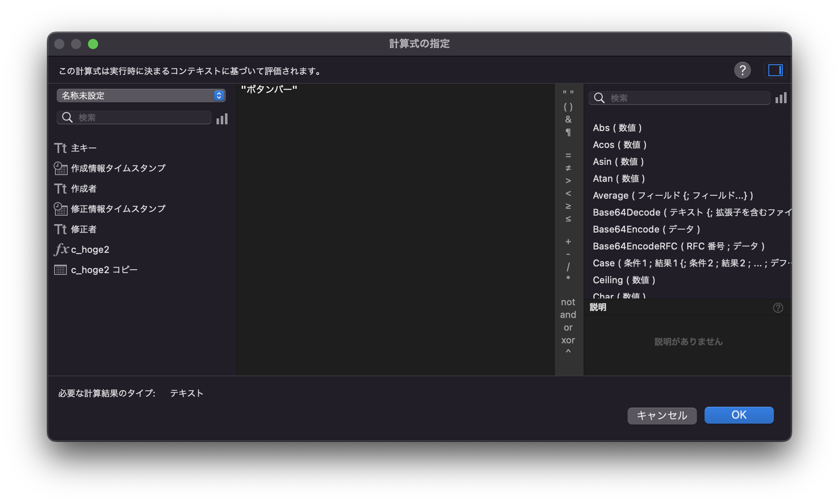
Task: Insert the or logical operator
Action: tap(568, 328)
